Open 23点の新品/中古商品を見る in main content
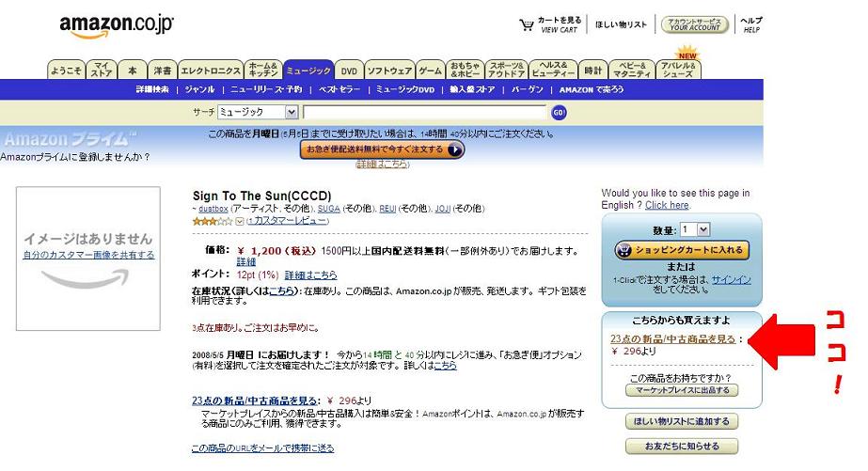The height and width of the screenshot is (471, 868). [255, 400]
